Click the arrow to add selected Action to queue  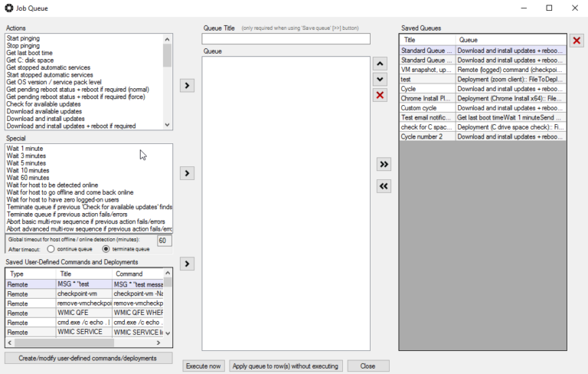(188, 85)
